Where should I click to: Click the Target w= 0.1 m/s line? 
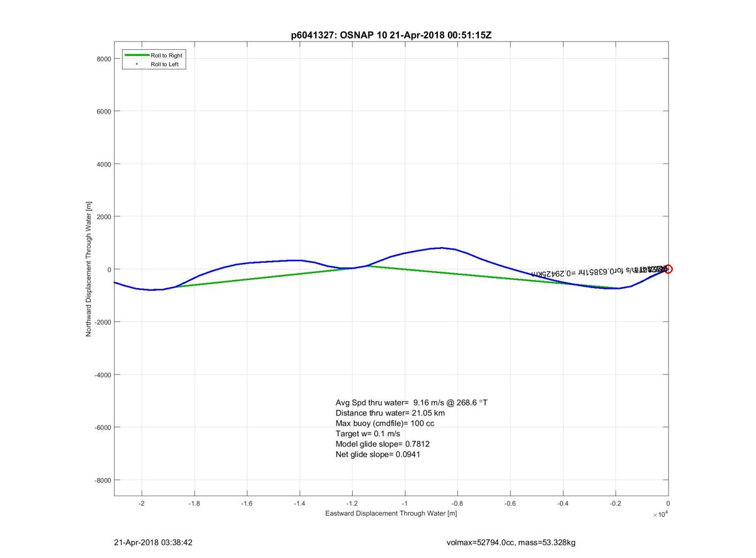click(368, 434)
